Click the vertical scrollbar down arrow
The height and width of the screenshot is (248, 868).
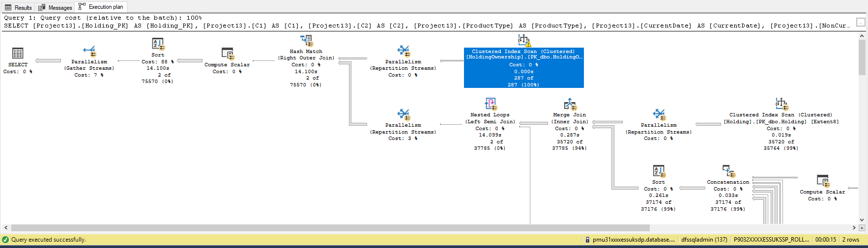pyautogui.click(x=862, y=220)
